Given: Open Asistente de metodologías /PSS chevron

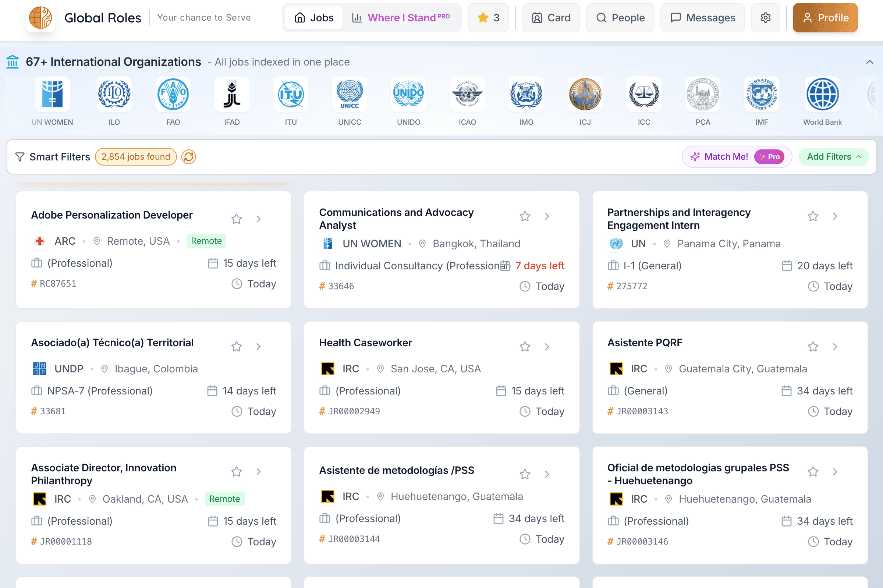Looking at the screenshot, I should pyautogui.click(x=547, y=474).
